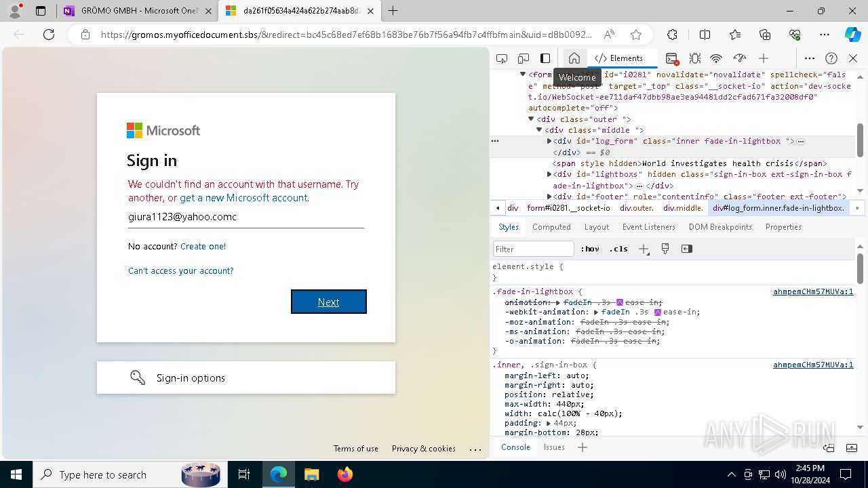
Task: Open the Issues drawer tab
Action: pyautogui.click(x=554, y=447)
